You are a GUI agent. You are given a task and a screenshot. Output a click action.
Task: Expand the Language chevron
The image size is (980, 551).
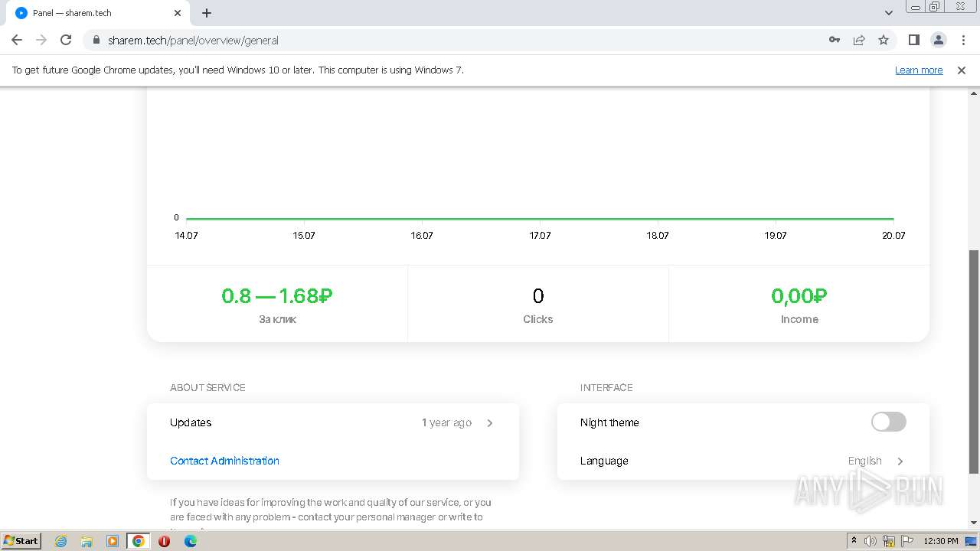900,461
